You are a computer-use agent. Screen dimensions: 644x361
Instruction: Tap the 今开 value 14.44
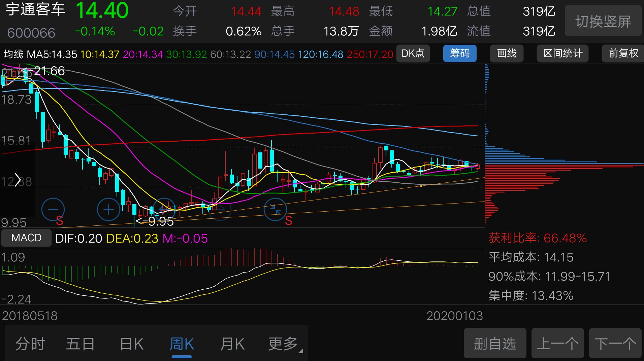coord(246,11)
